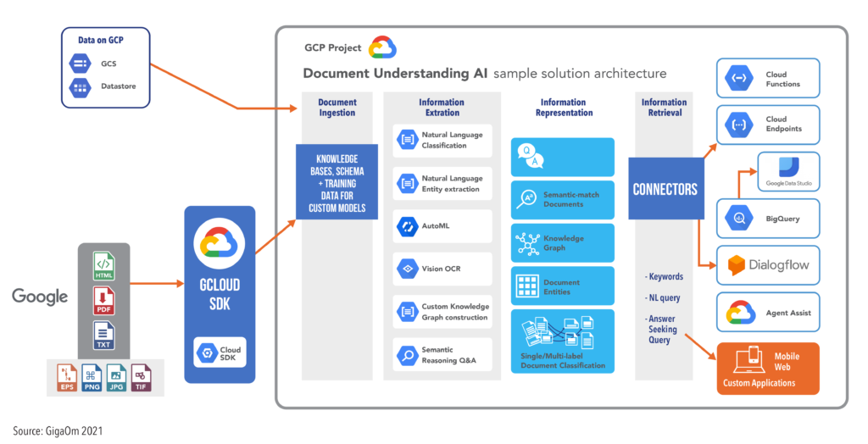This screenshot has width=868, height=444.
Task: Click the Information Extration column header
Action: [x=442, y=108]
